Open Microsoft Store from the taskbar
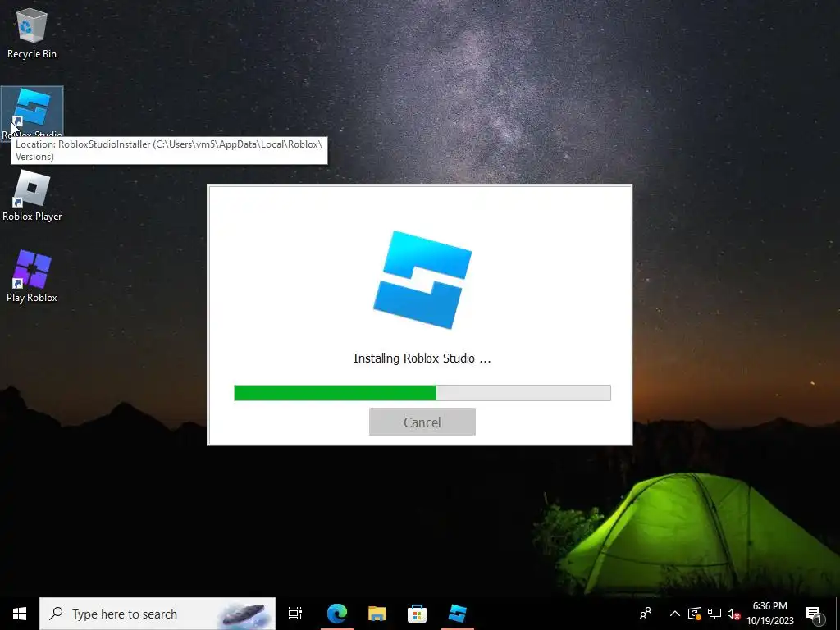The height and width of the screenshot is (630, 840). point(417,614)
